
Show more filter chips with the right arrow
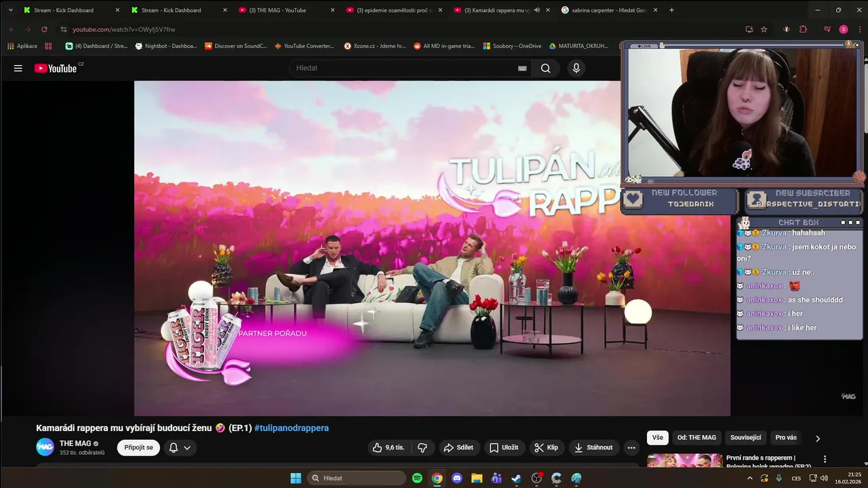(817, 438)
